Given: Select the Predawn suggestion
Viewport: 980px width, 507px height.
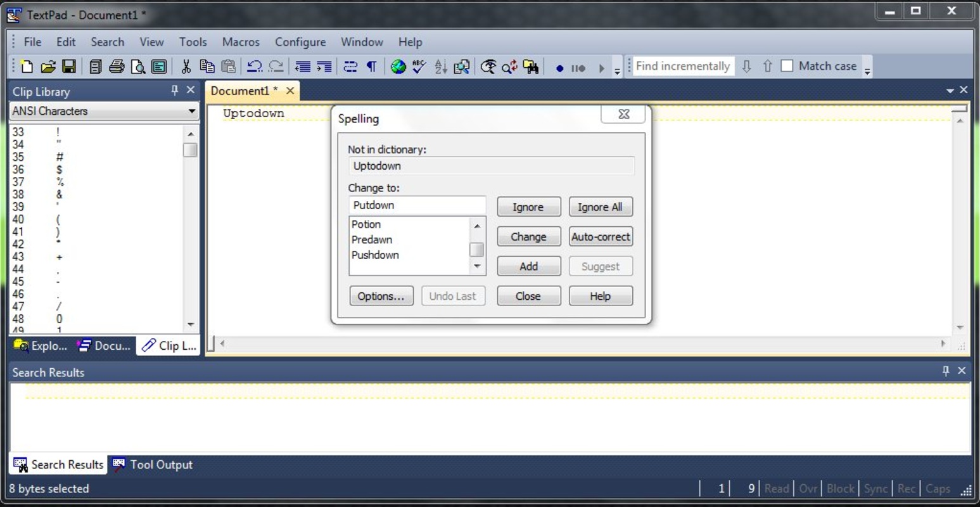Looking at the screenshot, I should point(372,240).
